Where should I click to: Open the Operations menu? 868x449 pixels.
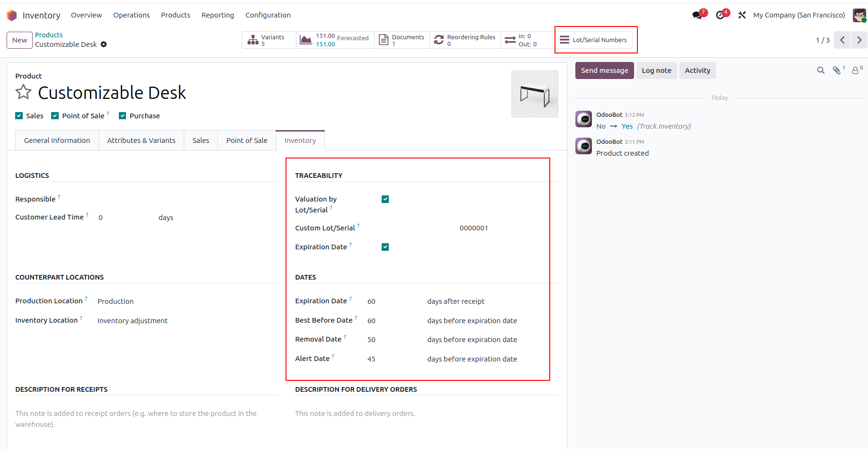point(131,15)
